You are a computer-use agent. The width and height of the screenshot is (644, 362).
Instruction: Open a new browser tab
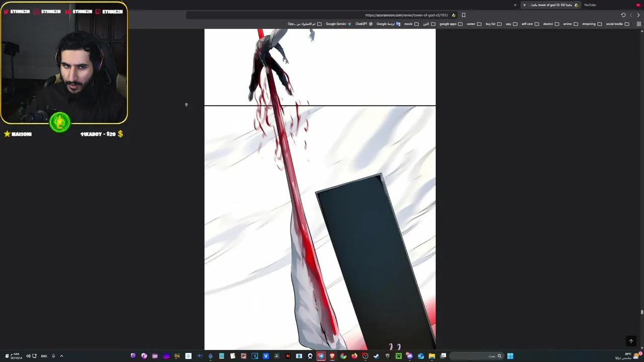(515, 5)
